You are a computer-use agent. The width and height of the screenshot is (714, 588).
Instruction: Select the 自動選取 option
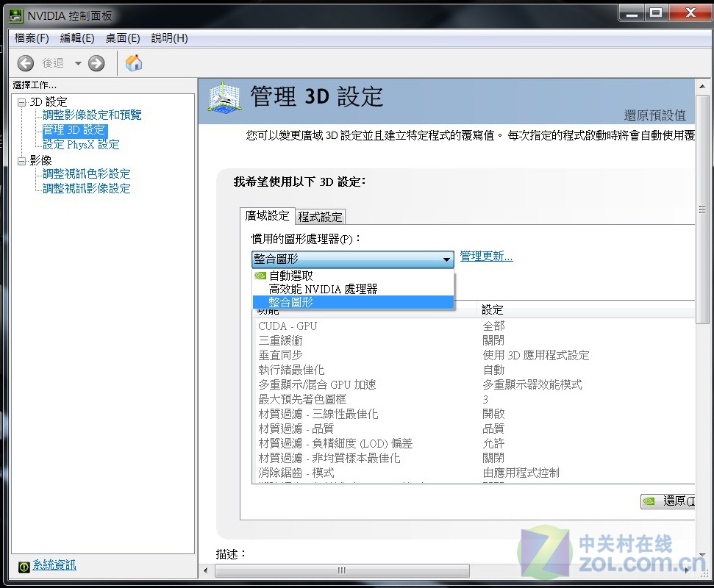(x=293, y=275)
